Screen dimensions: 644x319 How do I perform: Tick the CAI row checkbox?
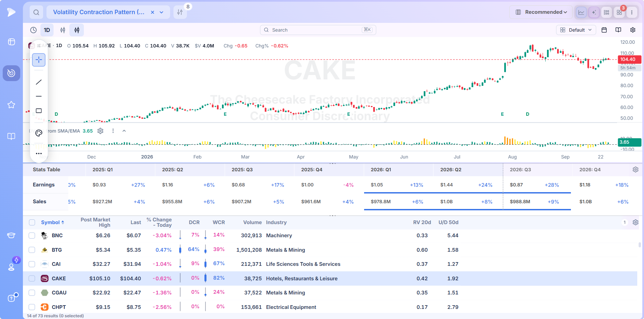click(x=32, y=264)
